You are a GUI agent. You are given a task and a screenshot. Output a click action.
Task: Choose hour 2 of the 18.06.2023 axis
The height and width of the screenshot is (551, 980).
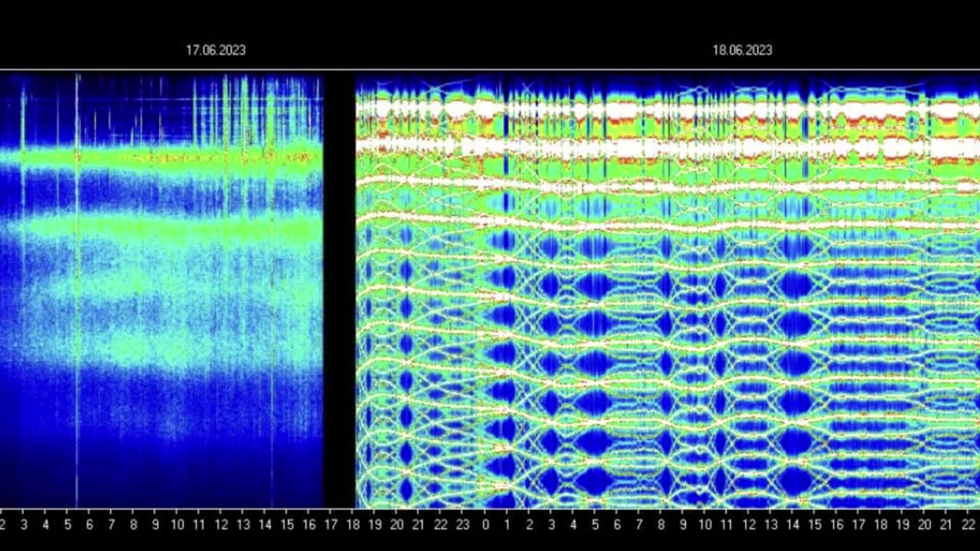pyautogui.click(x=529, y=525)
